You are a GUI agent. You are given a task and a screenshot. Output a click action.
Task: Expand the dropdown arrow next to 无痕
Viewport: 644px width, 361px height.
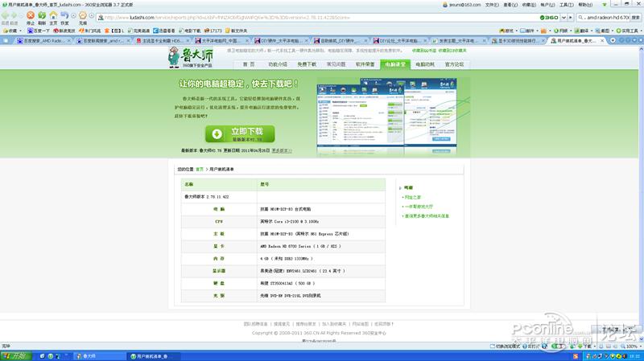tap(92, 15)
